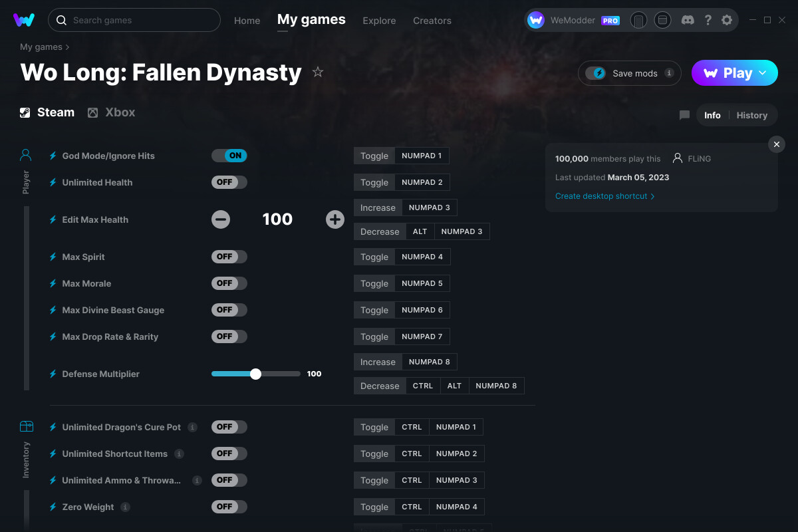798x532 pixels.
Task: Enable the Max Spirit toggle
Action: (229, 257)
